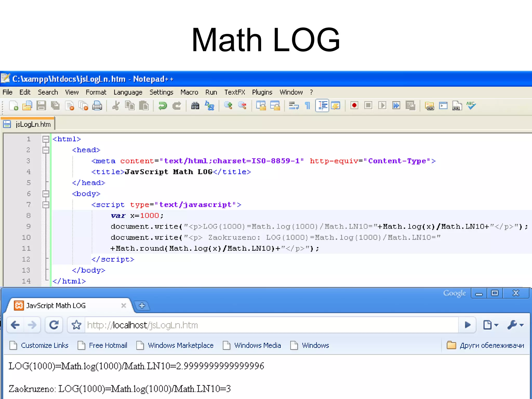This screenshot has height=399, width=532.
Task: Collapse the script fold on line 7
Action: [x=46, y=205]
